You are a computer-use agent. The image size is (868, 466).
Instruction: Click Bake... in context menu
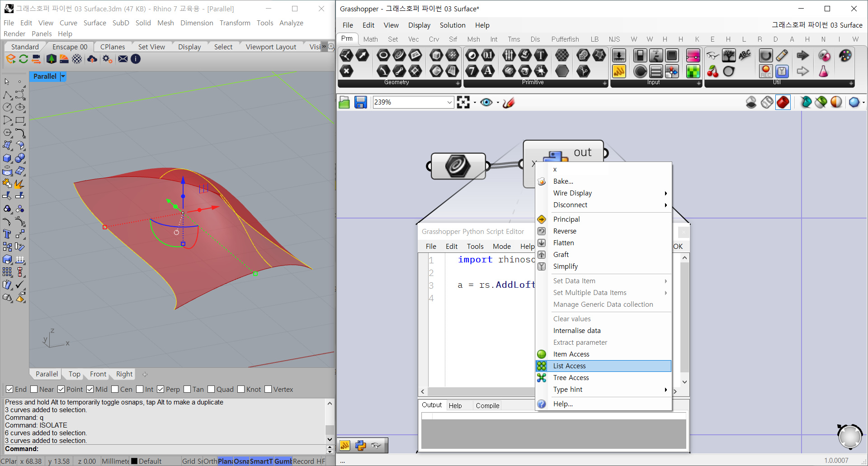pos(603,181)
